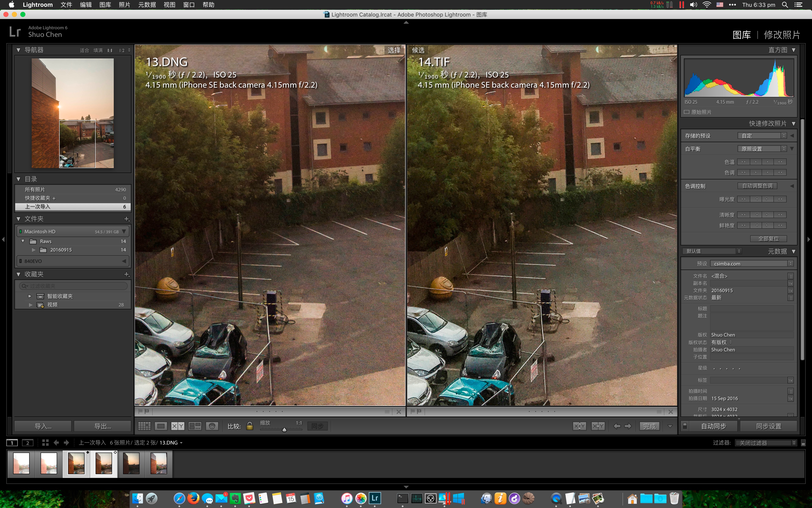Switch to Grid view in the toolbar
This screenshot has height=508, width=812.
(144, 426)
